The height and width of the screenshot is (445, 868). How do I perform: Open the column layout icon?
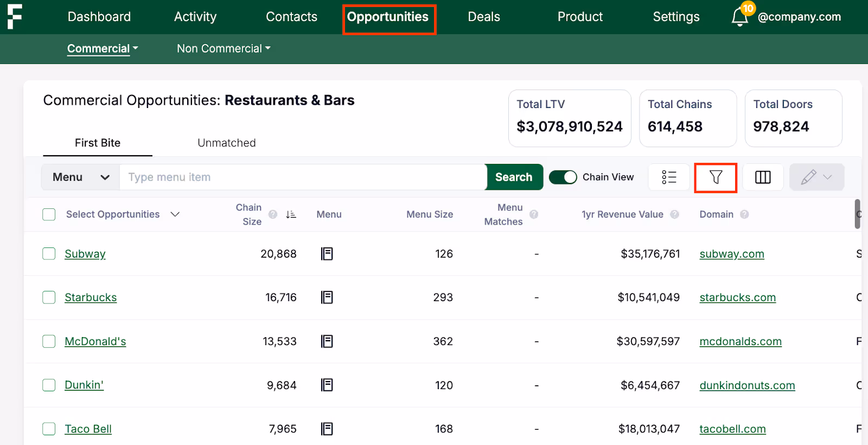(763, 177)
